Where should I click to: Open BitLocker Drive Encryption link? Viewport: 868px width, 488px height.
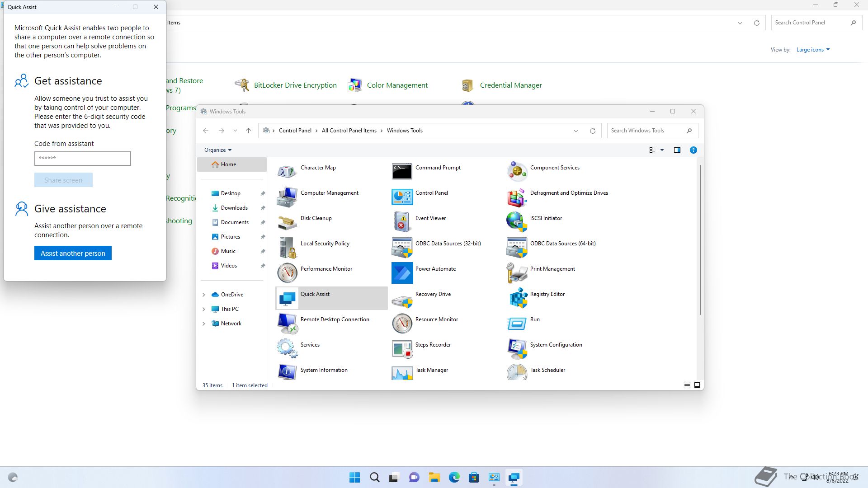tap(295, 85)
